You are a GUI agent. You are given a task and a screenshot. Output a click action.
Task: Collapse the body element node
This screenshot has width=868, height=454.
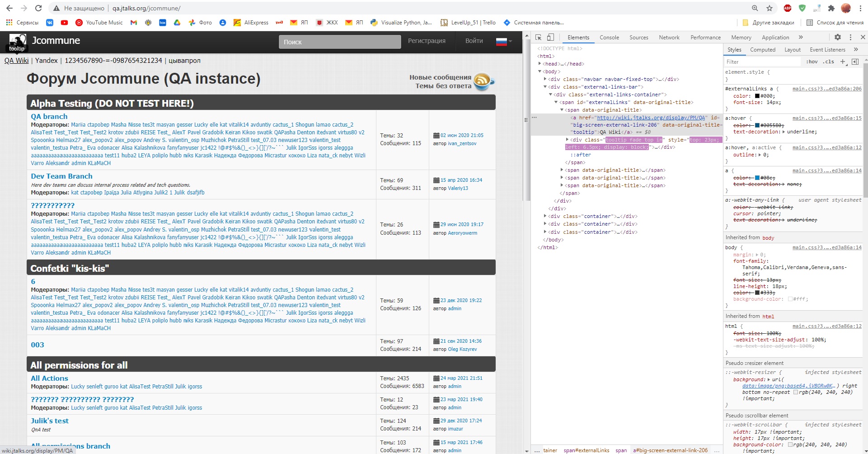540,71
